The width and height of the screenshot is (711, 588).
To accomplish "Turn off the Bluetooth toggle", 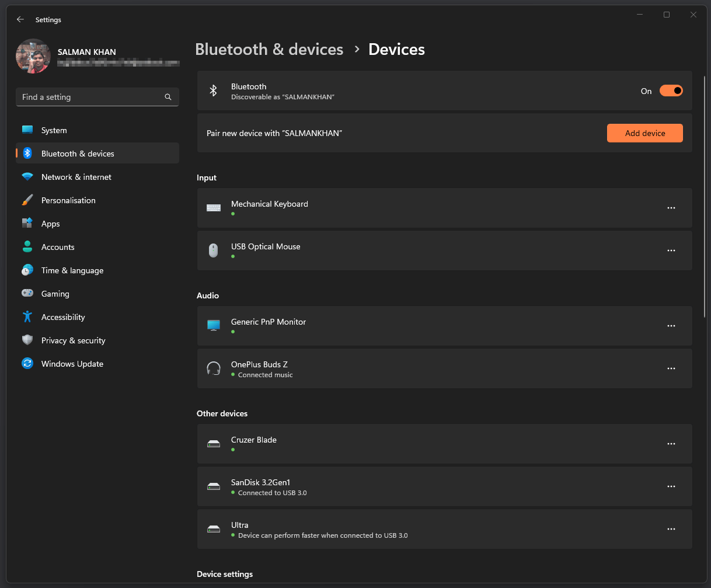I will coord(671,91).
